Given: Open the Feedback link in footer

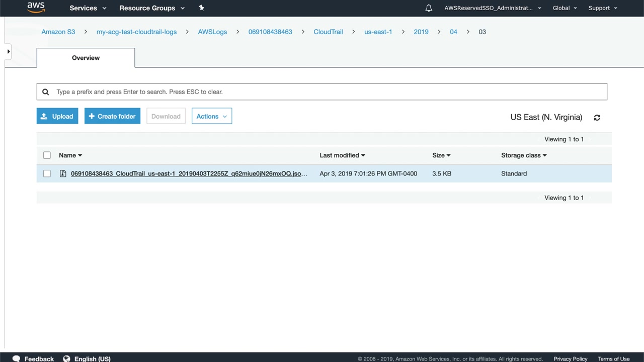Looking at the screenshot, I should tap(39, 358).
